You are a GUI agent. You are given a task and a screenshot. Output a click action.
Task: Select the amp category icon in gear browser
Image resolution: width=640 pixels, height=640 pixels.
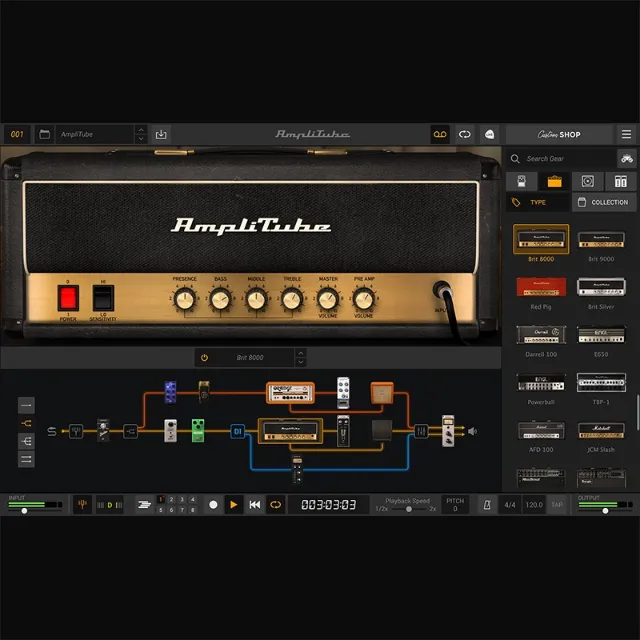[553, 181]
